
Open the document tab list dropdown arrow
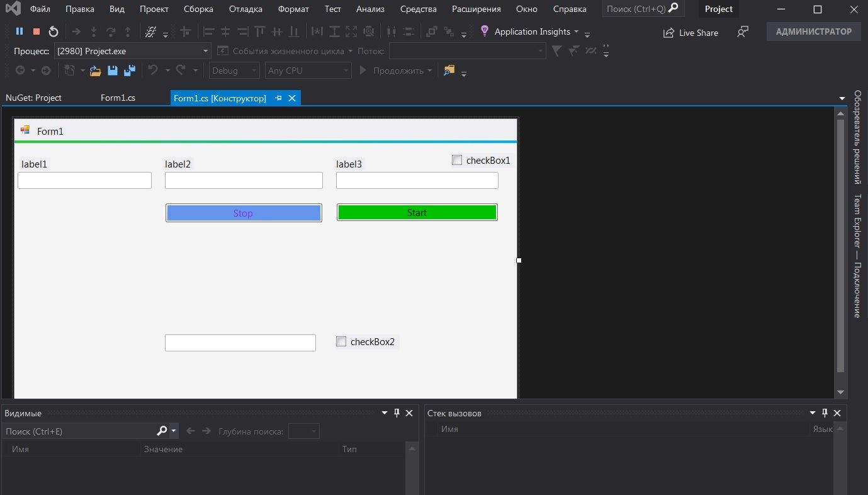842,98
